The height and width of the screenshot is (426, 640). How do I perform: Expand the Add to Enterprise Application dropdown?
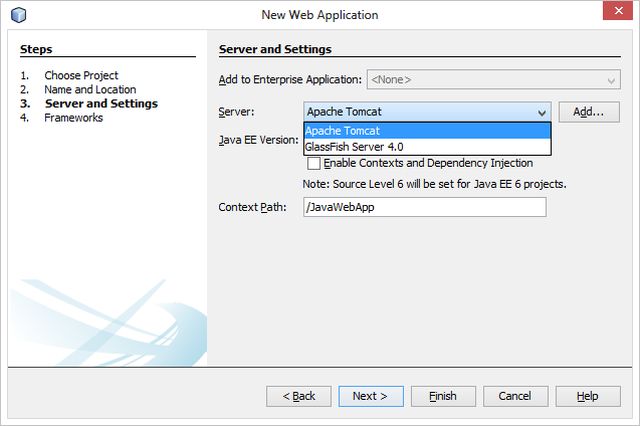point(611,80)
